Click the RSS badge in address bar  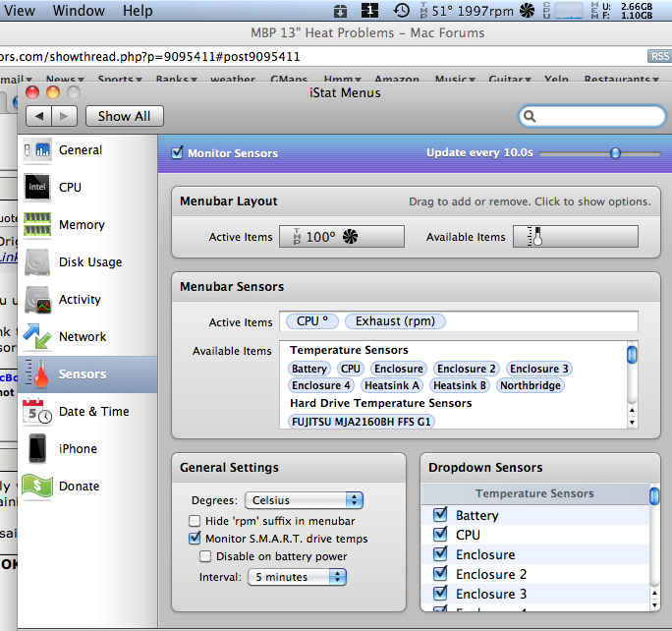(x=659, y=56)
